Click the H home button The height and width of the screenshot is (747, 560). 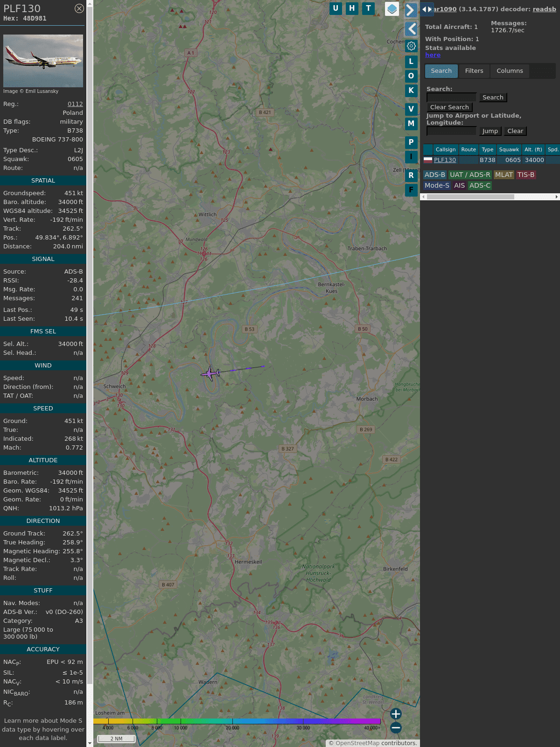pyautogui.click(x=352, y=8)
